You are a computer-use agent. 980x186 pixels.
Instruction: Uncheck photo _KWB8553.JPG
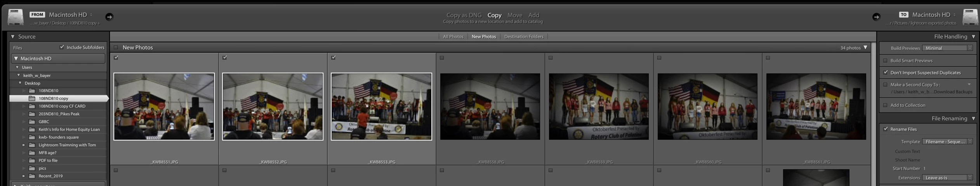pyautogui.click(x=334, y=57)
